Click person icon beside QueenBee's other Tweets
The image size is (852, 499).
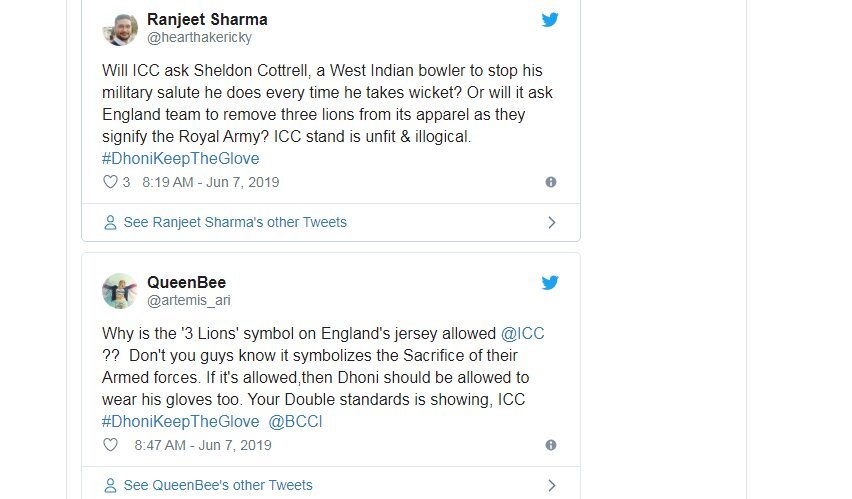tap(110, 485)
